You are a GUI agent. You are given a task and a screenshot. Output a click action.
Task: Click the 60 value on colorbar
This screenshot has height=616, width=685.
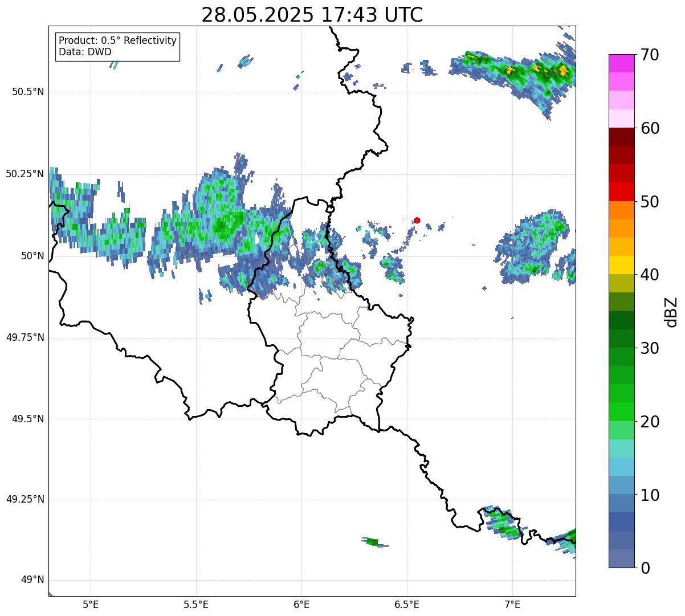click(x=650, y=128)
